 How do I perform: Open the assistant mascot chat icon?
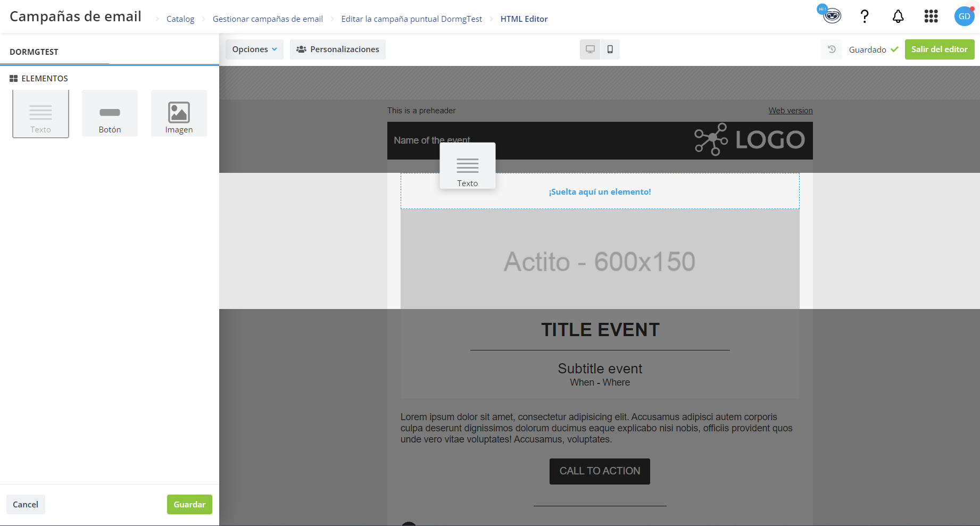[830, 14]
